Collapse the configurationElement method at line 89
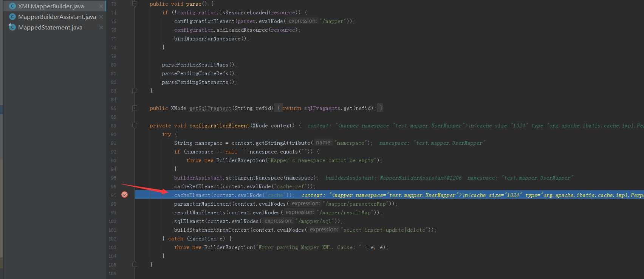Screen dimensions: 644x279 (x=135, y=126)
